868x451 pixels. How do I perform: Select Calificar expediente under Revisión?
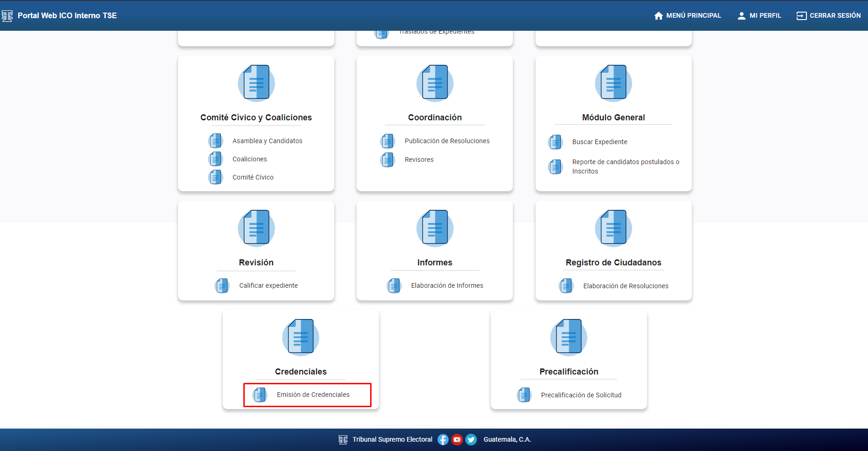[268, 285]
